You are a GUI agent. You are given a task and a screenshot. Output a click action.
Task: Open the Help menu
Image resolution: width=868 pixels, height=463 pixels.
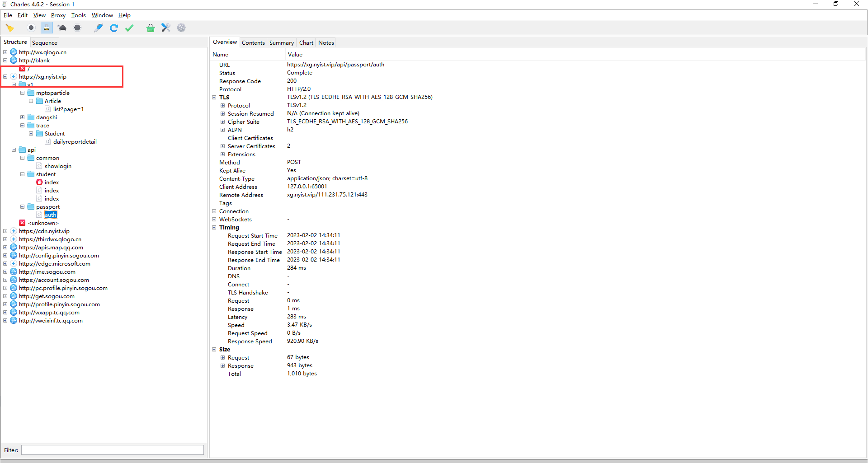(124, 15)
